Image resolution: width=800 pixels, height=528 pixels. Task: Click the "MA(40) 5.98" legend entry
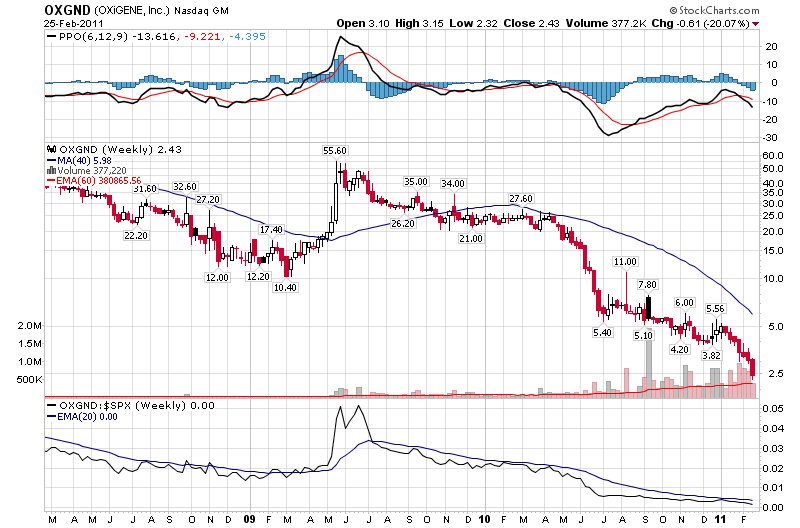[84, 161]
